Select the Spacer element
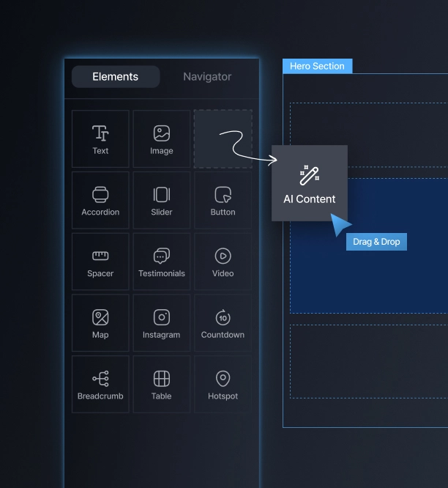The image size is (448, 488). point(100,262)
